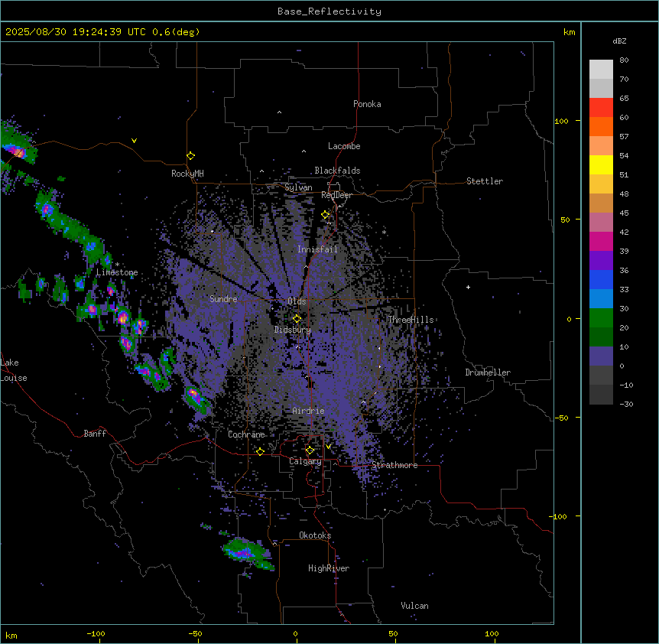Click the -100 tick on horizontal axis
The width and height of the screenshot is (659, 644).
[96, 633]
